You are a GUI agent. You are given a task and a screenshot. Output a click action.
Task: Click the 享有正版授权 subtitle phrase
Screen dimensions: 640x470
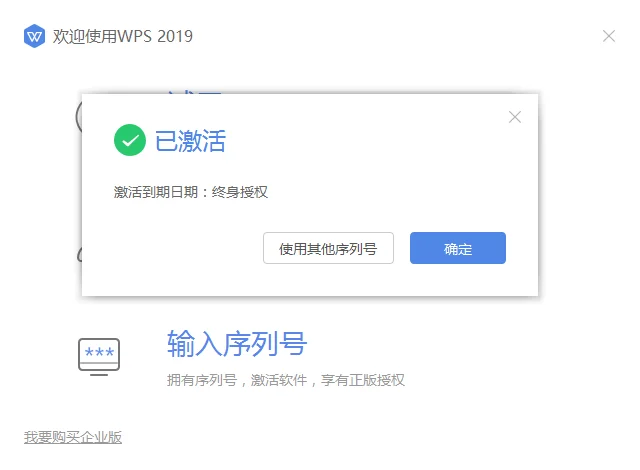coord(363,380)
